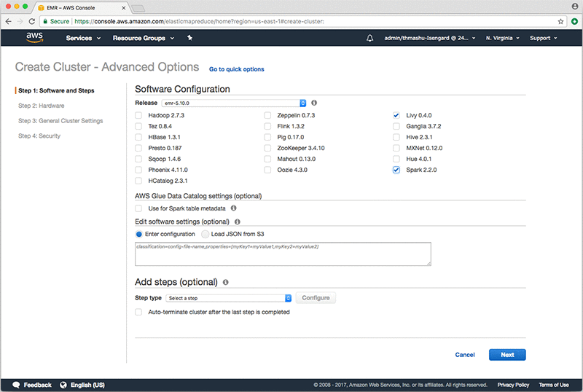Viewport: 583px width, 392px height.
Task: Check the ZooKeeper 3.4.10 checkbox
Action: coord(267,148)
